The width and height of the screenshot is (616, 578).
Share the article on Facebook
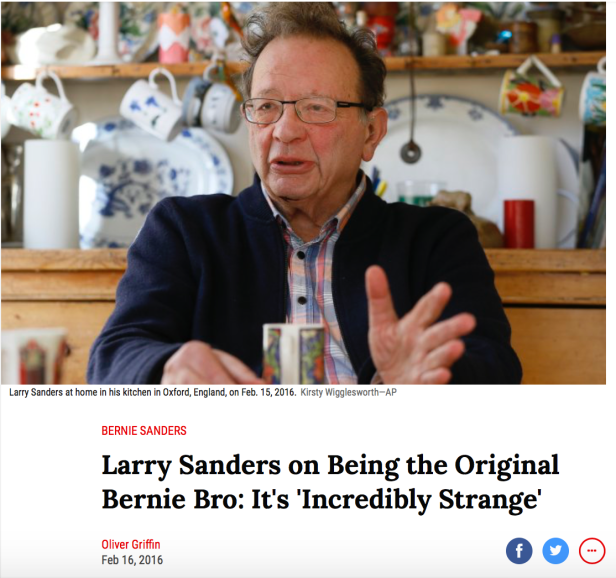click(x=519, y=551)
